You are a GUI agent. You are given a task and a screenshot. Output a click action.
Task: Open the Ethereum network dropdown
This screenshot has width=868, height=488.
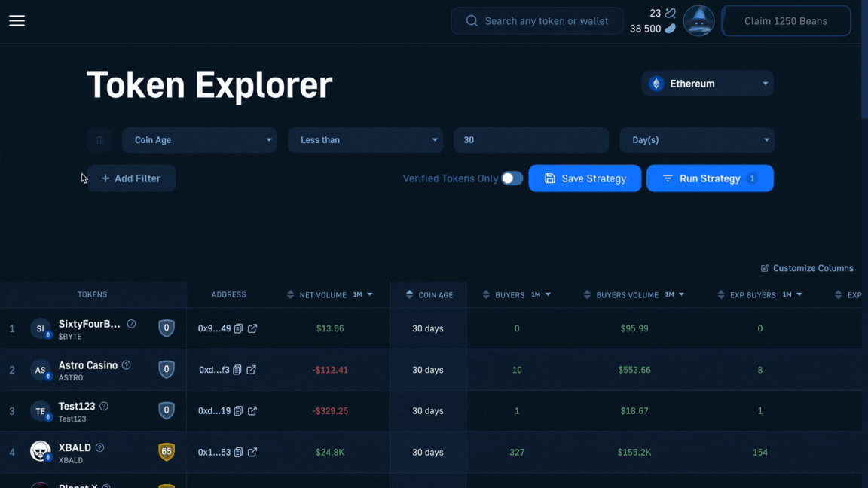pyautogui.click(x=708, y=84)
